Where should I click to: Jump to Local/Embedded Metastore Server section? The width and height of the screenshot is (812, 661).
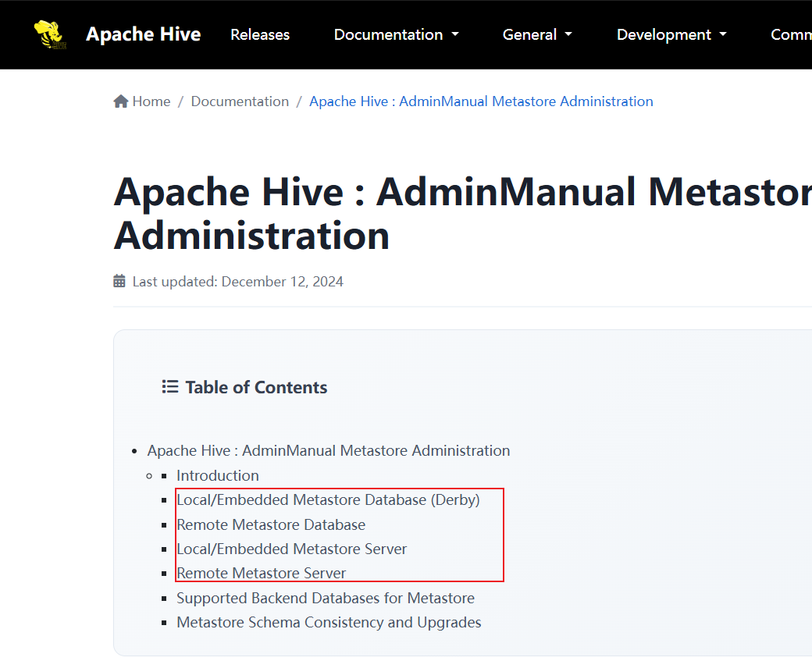[291, 549]
